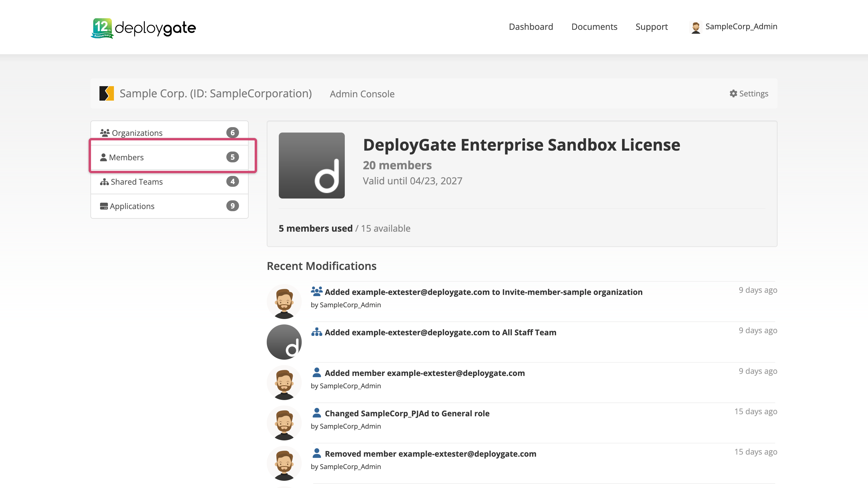Click Valid until 04/23, 2027 text
Image resolution: width=868 pixels, height=488 pixels.
point(412,181)
